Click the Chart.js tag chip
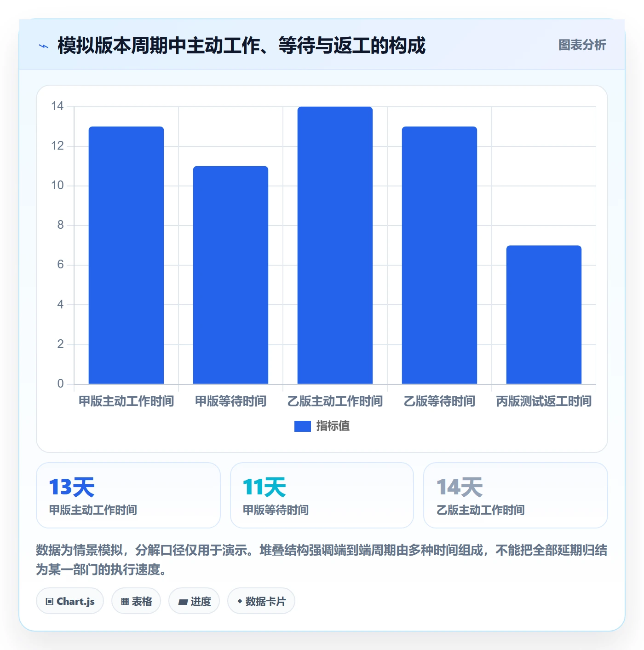 coord(70,601)
